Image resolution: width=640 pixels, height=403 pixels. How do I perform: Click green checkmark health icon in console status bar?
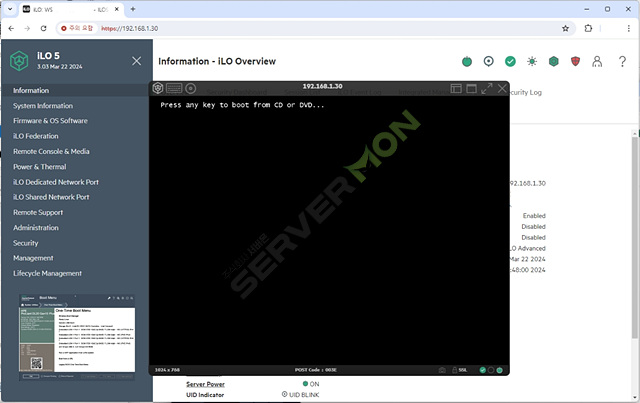(483, 370)
